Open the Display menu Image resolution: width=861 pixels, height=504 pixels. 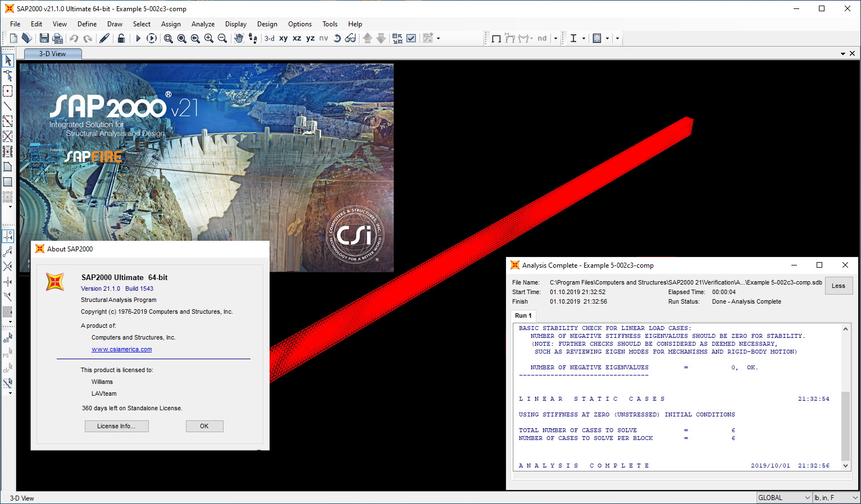point(236,24)
